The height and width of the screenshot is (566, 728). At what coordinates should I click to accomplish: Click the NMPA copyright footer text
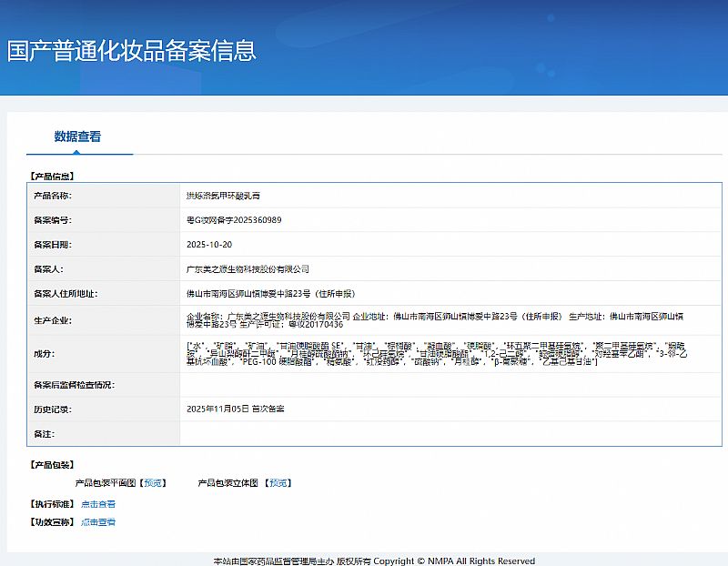[374, 561]
